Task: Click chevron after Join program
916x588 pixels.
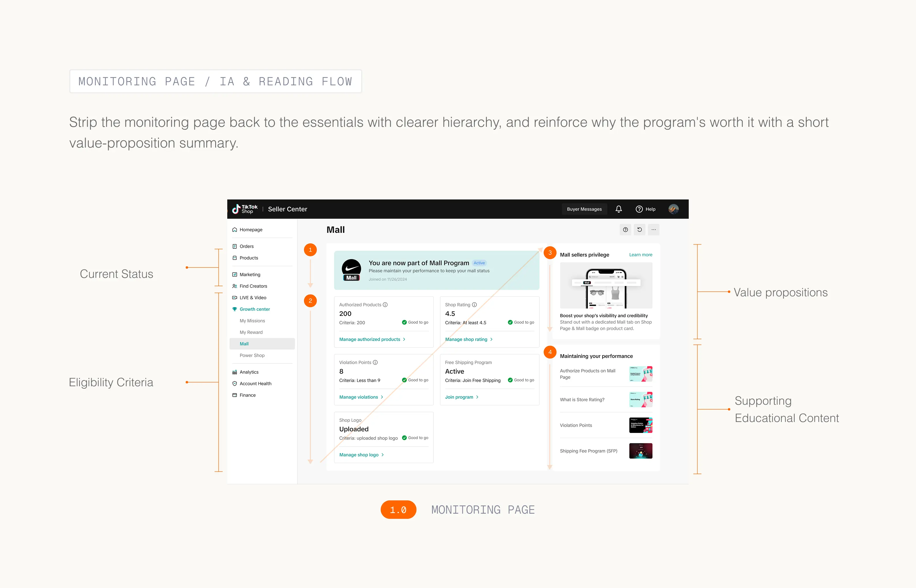Action: pyautogui.click(x=477, y=397)
